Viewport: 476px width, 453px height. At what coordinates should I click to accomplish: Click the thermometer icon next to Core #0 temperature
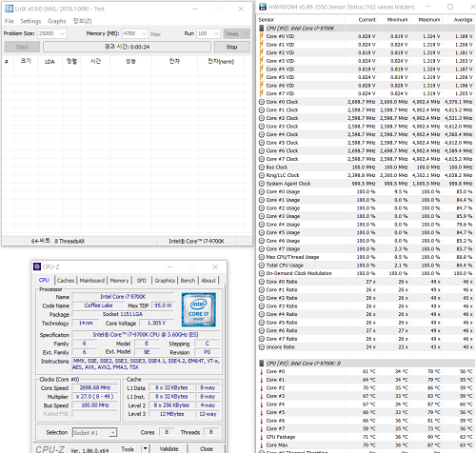262,371
